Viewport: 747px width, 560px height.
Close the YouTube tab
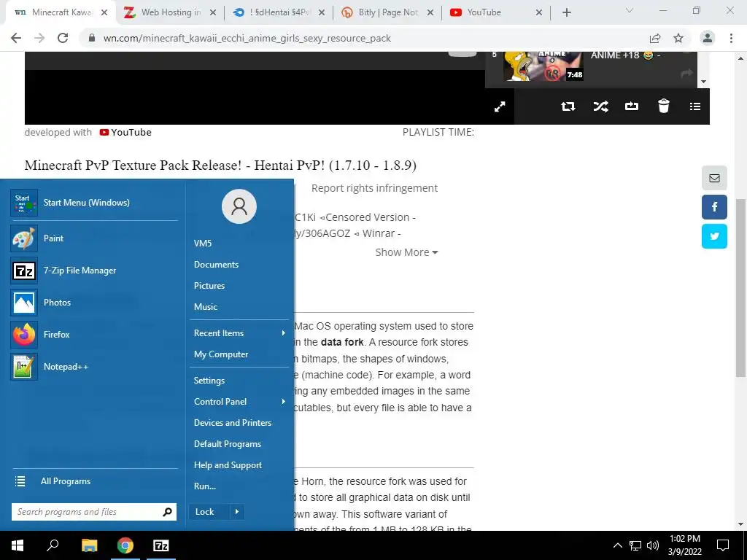539,12
